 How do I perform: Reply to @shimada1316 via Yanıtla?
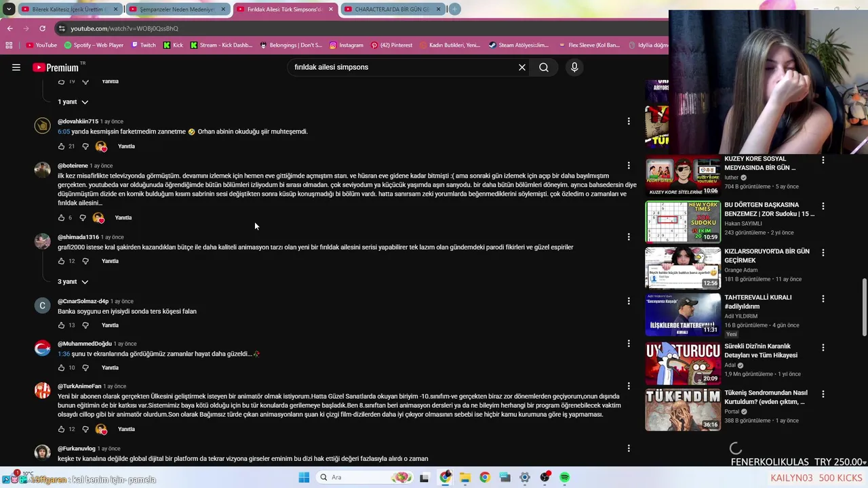pyautogui.click(x=110, y=261)
